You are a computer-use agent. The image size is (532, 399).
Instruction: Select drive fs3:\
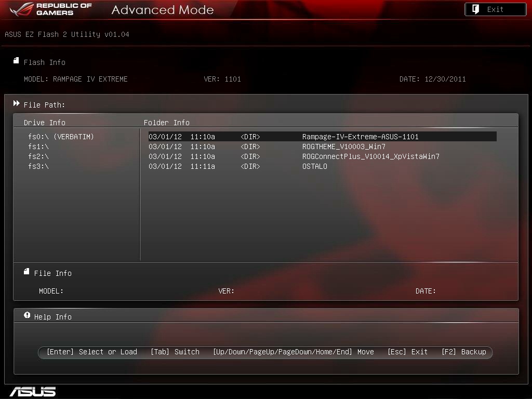[38, 166]
